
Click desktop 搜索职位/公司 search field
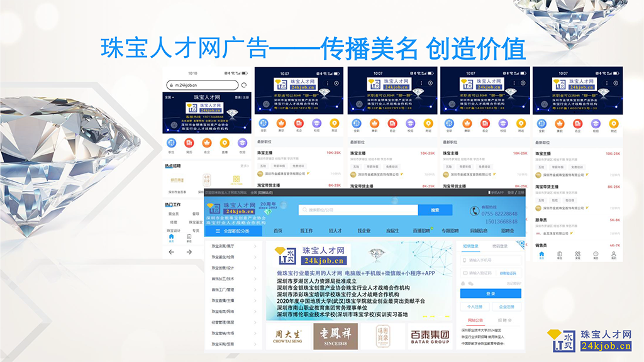358,210
